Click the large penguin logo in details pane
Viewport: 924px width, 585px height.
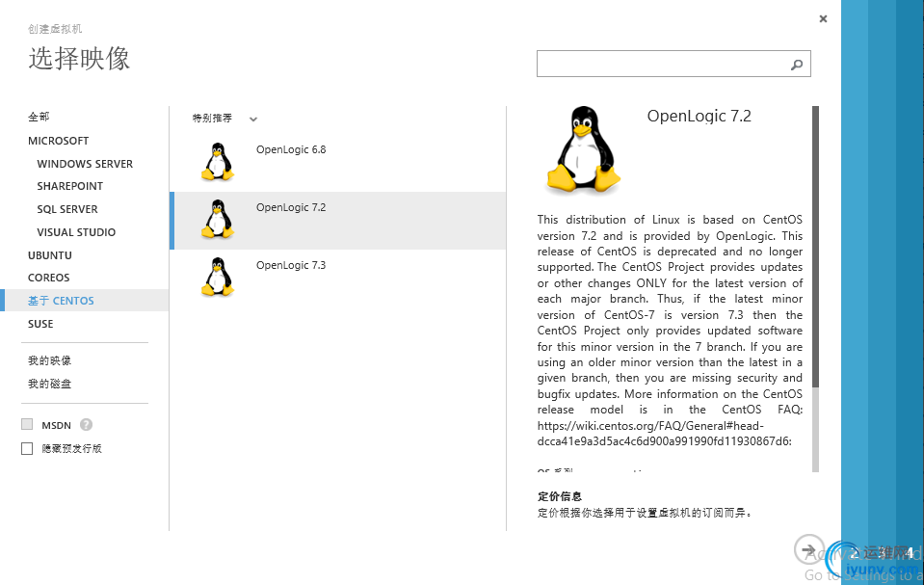(x=583, y=149)
